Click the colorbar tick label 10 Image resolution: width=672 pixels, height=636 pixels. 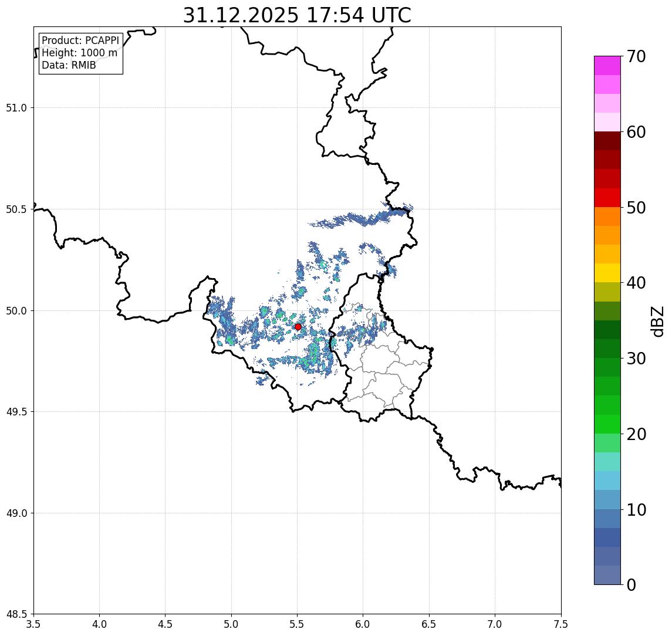pos(636,510)
